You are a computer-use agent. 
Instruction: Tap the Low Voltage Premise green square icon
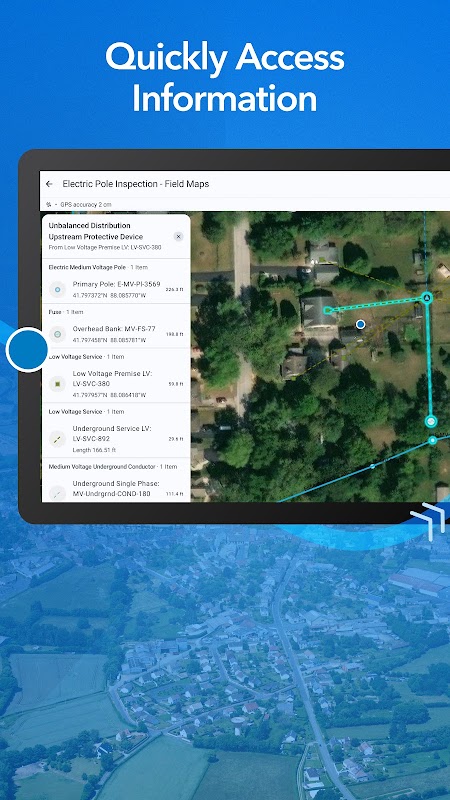click(57, 384)
